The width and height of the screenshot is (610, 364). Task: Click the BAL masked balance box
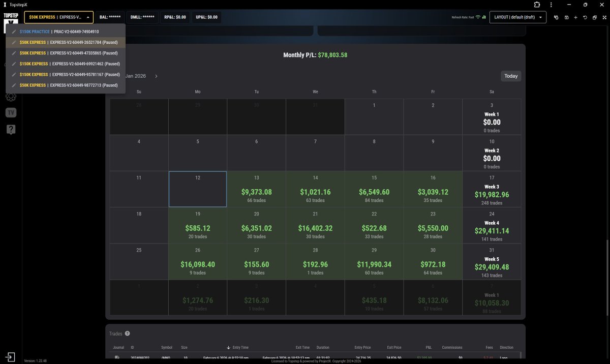(110, 17)
